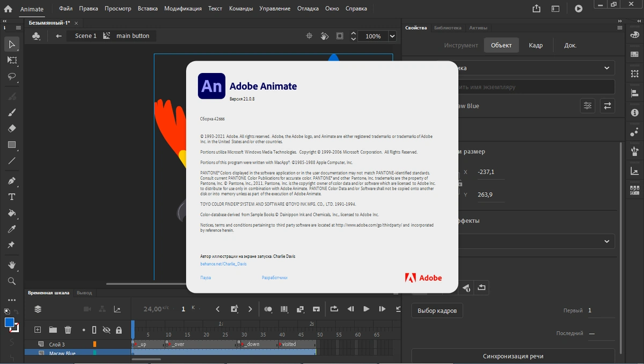
Task: Open the Align panel icon in the right dock
Action: 635,93
